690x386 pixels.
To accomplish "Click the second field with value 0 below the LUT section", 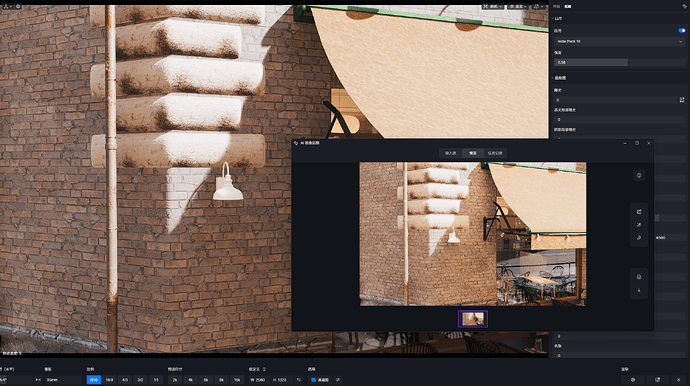I will tap(620, 119).
